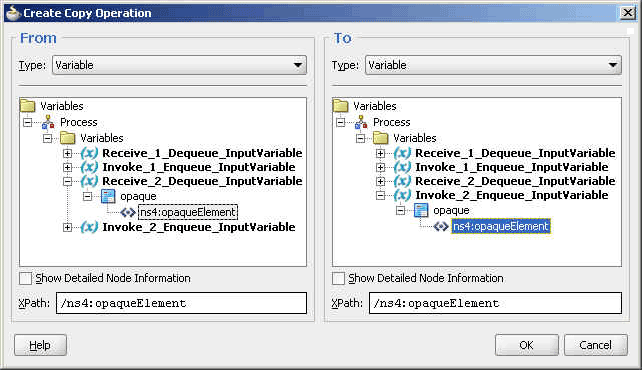Select Receive_1_Dequeue_InputVariable label in From tree
Viewport: 642px width, 370px height.
click(202, 153)
